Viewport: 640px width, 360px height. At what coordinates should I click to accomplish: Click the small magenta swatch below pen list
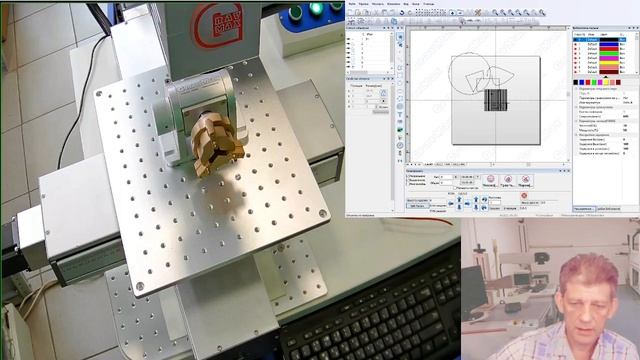point(600,82)
